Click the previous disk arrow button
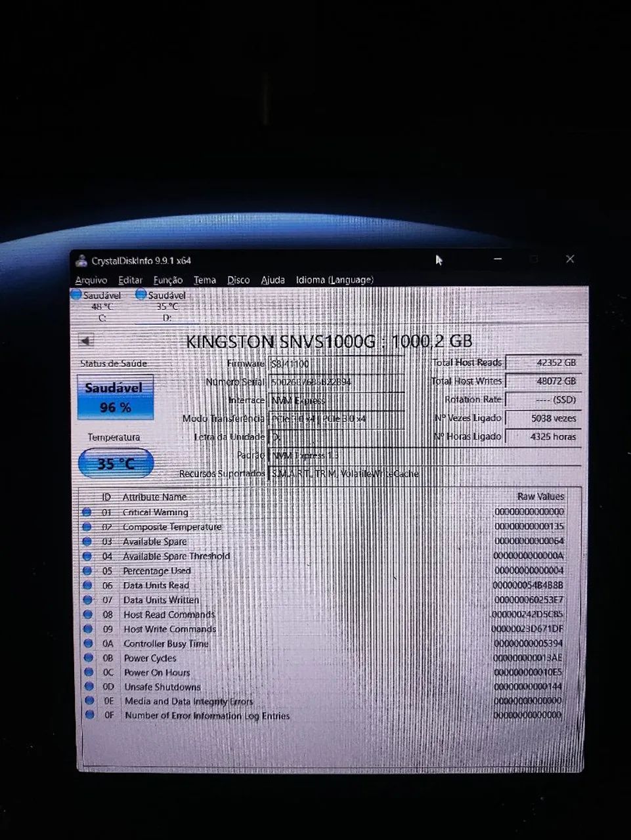 pyautogui.click(x=86, y=340)
